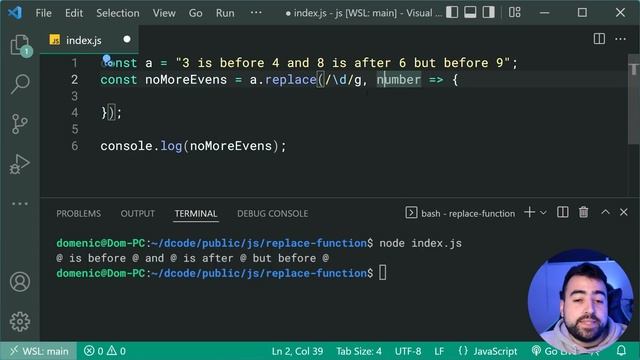Change Tab Size: 4 indentation setting
The height and width of the screenshot is (360, 640).
(x=359, y=351)
